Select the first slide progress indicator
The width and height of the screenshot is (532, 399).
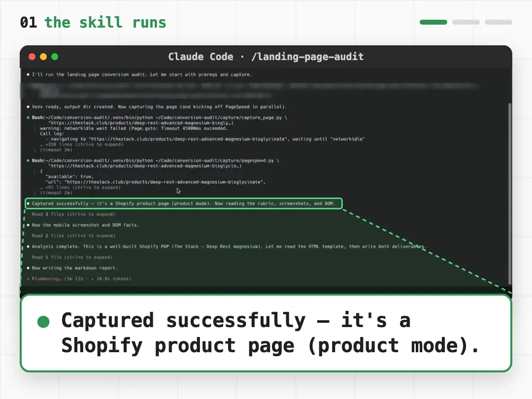pos(433,22)
